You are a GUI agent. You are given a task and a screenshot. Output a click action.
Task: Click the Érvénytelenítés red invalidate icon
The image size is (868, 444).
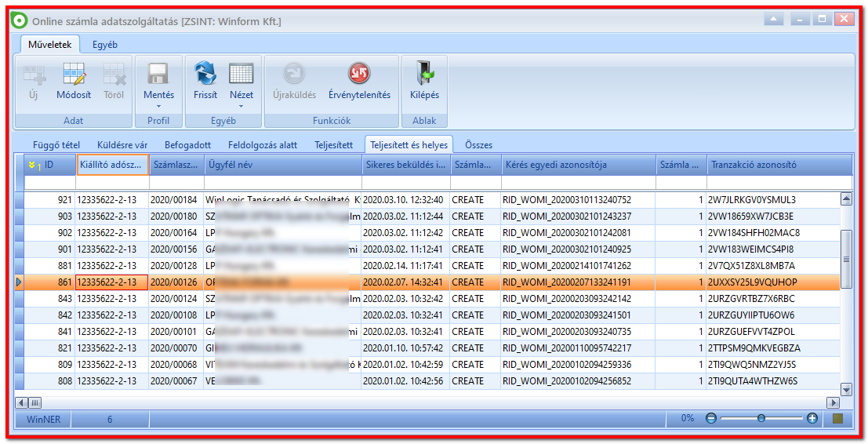pos(358,74)
